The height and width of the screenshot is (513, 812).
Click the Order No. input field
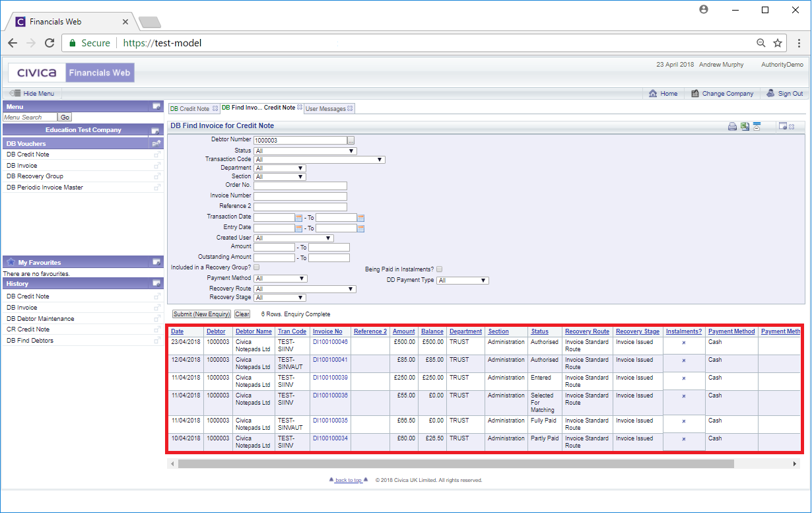pyautogui.click(x=300, y=186)
